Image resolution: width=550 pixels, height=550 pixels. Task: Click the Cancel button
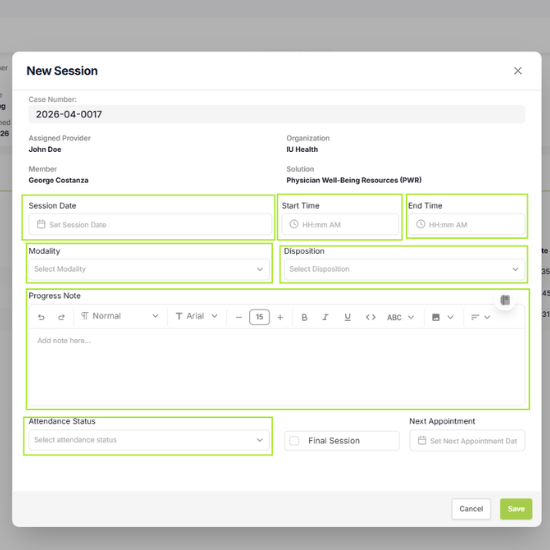tap(471, 509)
